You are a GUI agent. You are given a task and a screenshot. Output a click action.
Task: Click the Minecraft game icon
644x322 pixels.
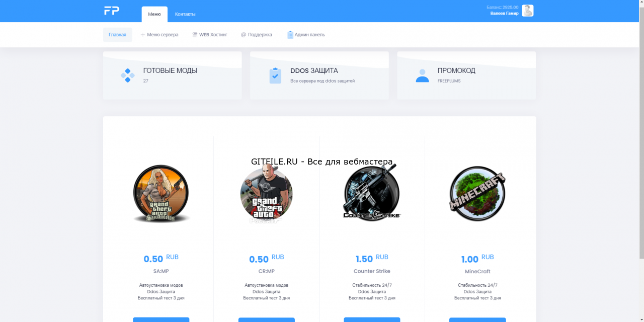pos(477,193)
